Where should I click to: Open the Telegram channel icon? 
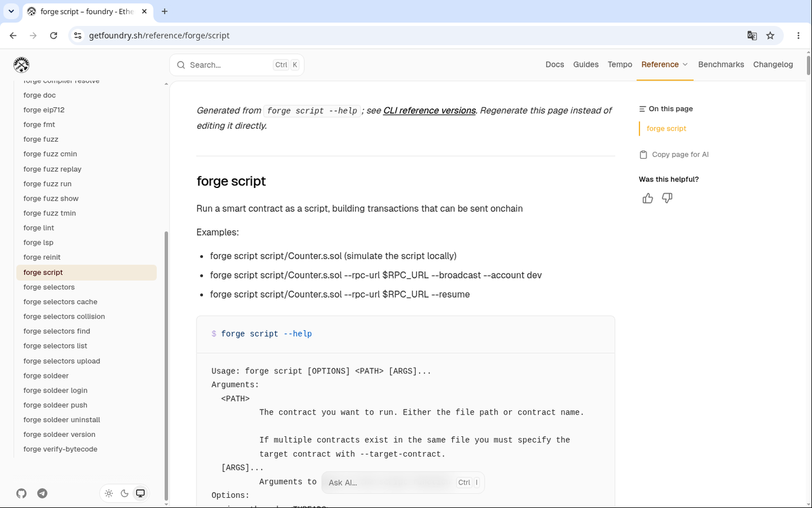43,493
